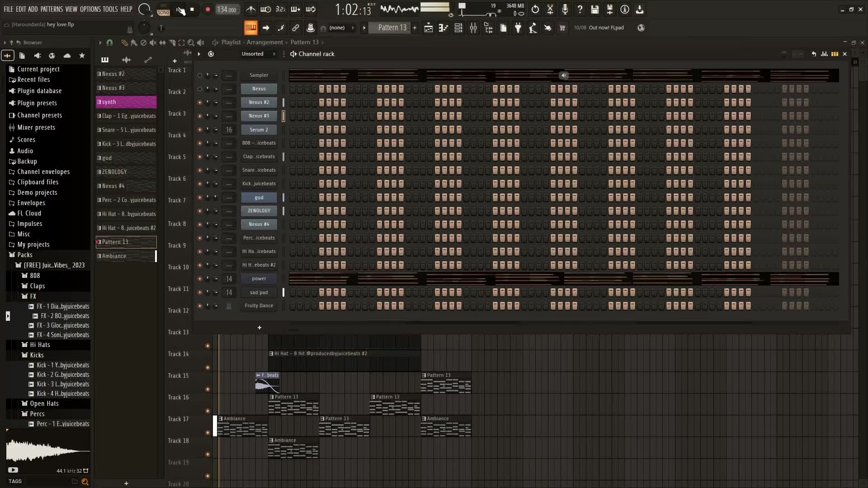Click the save project floppy icon
The image size is (868, 488).
595,9
